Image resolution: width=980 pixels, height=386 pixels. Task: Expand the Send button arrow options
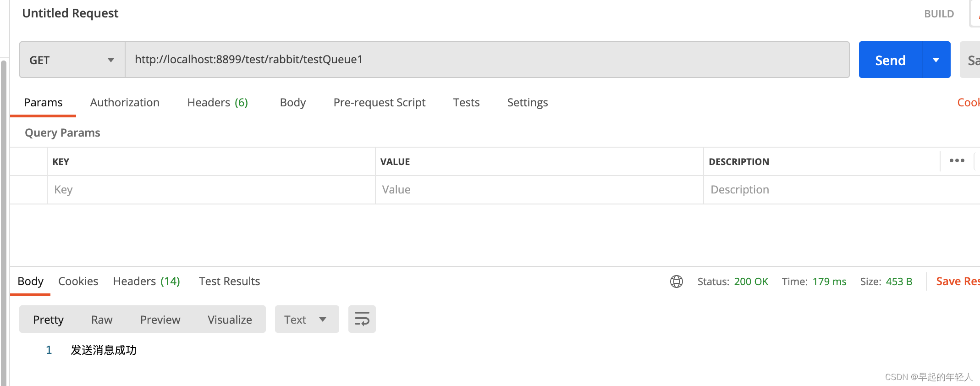(936, 60)
